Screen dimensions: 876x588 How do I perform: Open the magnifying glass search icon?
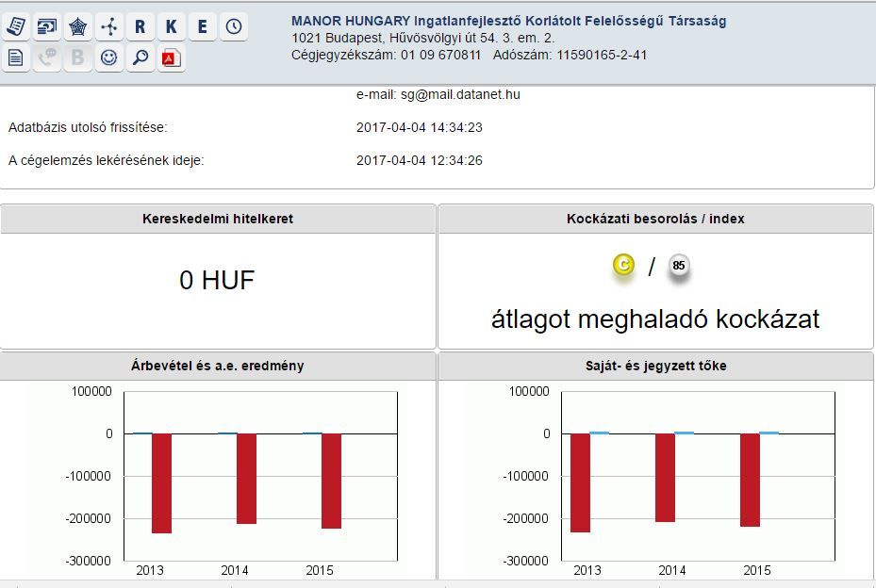[140, 57]
